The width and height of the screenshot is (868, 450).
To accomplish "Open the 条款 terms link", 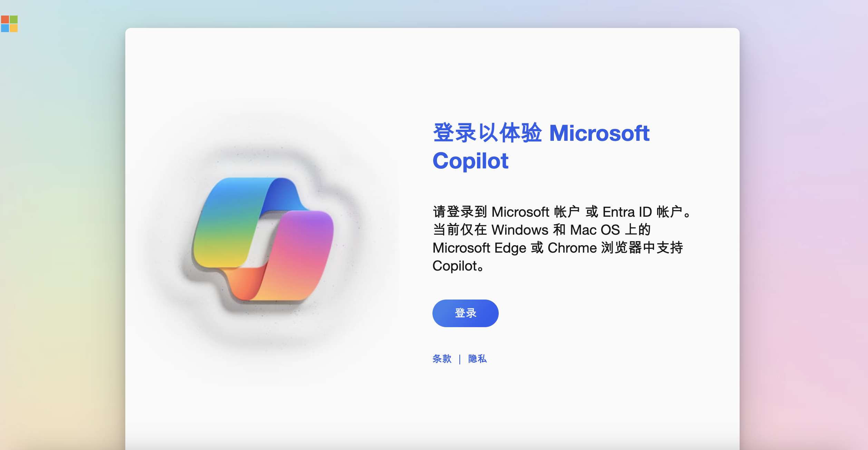I will coord(442,359).
